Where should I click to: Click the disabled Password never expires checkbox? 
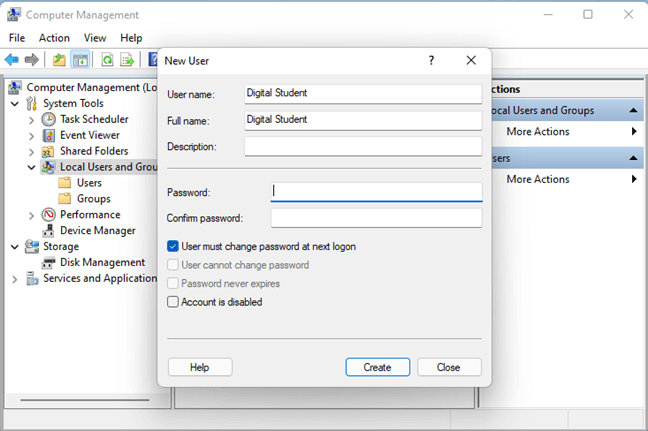(x=173, y=283)
